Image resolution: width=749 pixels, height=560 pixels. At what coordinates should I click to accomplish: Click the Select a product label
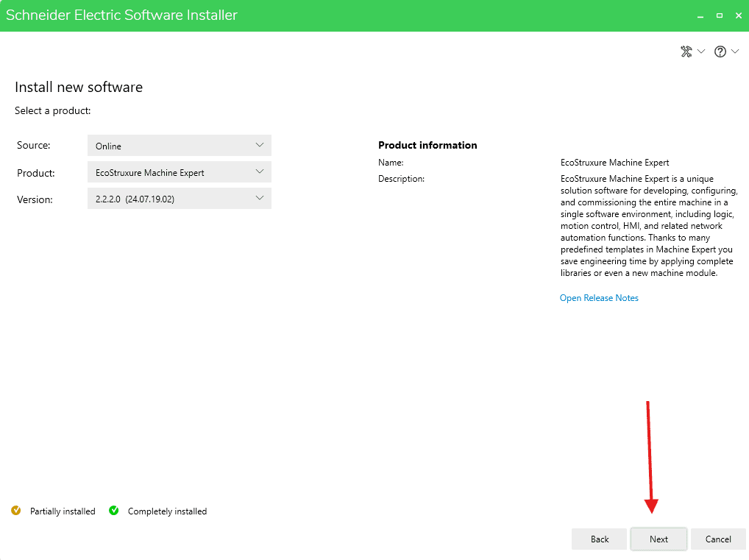click(x=52, y=110)
